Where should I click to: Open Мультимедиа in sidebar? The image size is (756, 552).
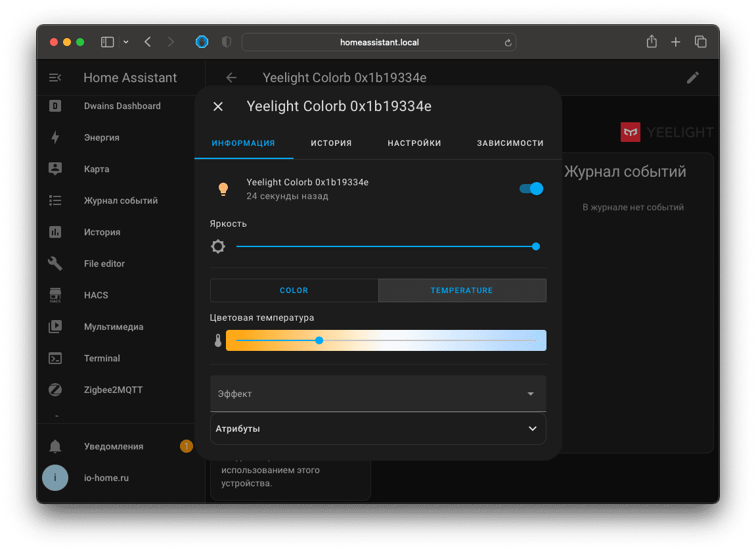[114, 327]
